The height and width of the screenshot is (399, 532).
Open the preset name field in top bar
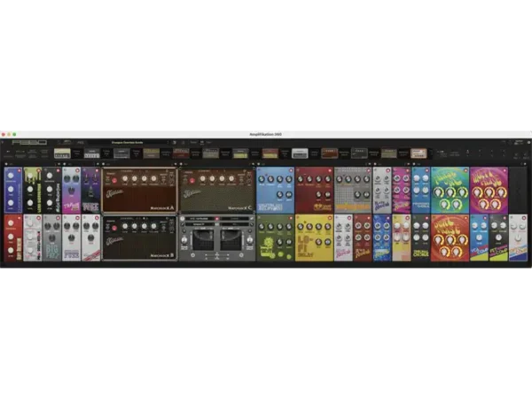point(128,143)
